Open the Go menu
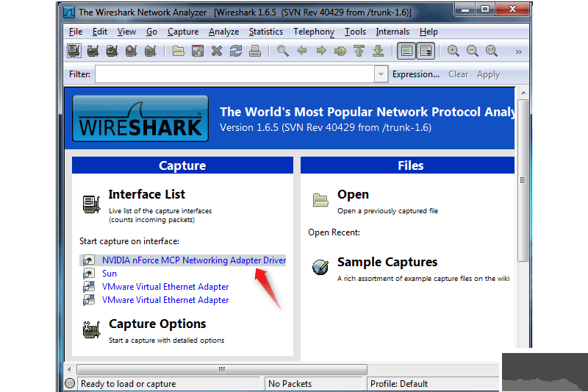Viewport: 588px width, 392px height. pyautogui.click(x=151, y=32)
